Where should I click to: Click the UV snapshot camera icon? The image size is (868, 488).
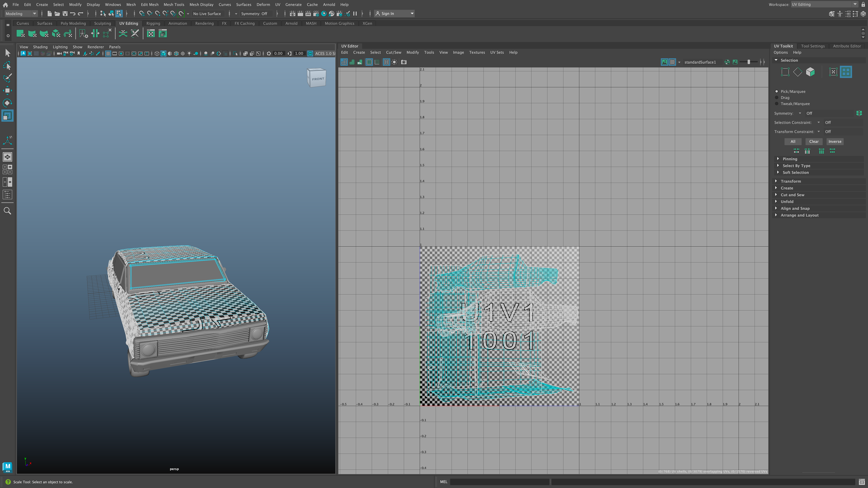click(x=404, y=62)
